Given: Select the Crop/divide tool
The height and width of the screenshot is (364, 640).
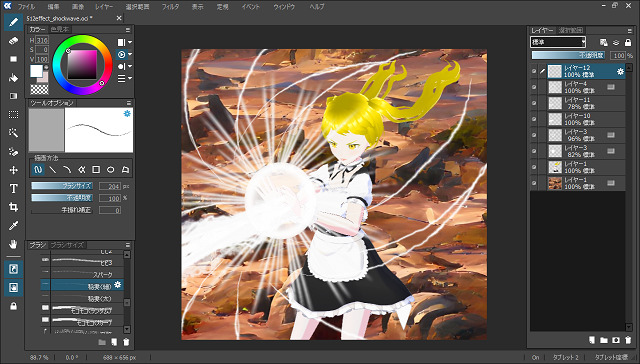Looking at the screenshot, I should point(13,207).
